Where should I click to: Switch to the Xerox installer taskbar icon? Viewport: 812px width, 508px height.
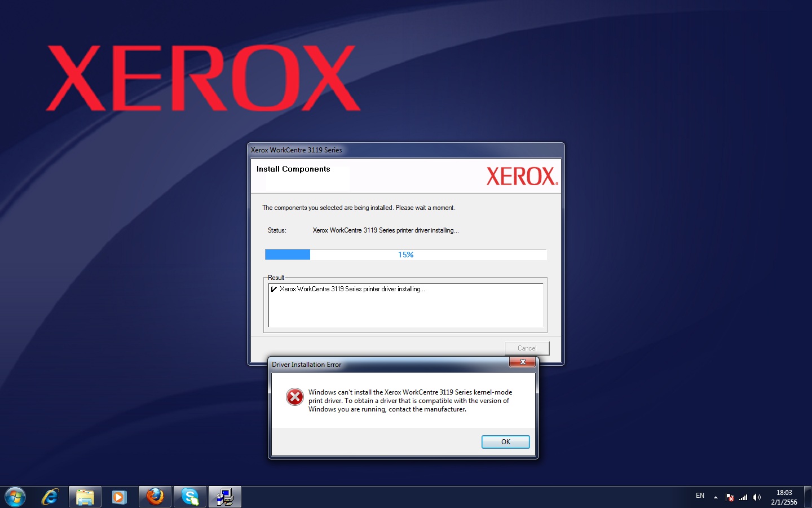[225, 497]
